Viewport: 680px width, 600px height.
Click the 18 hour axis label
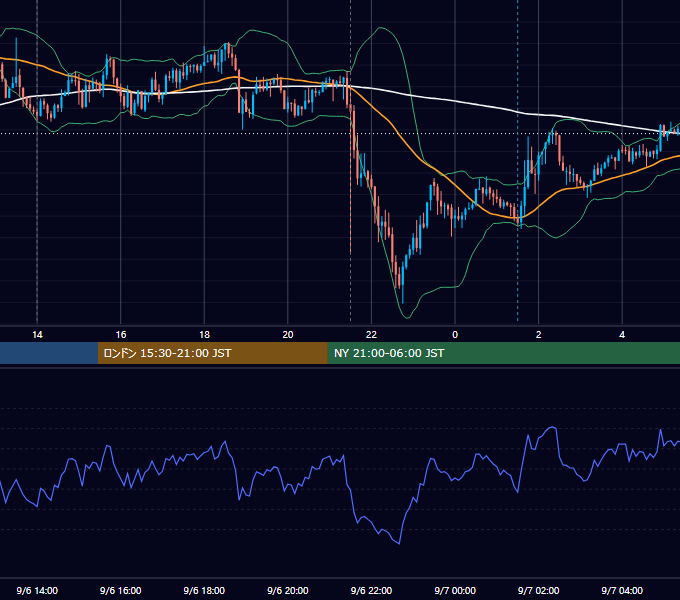pos(204,335)
